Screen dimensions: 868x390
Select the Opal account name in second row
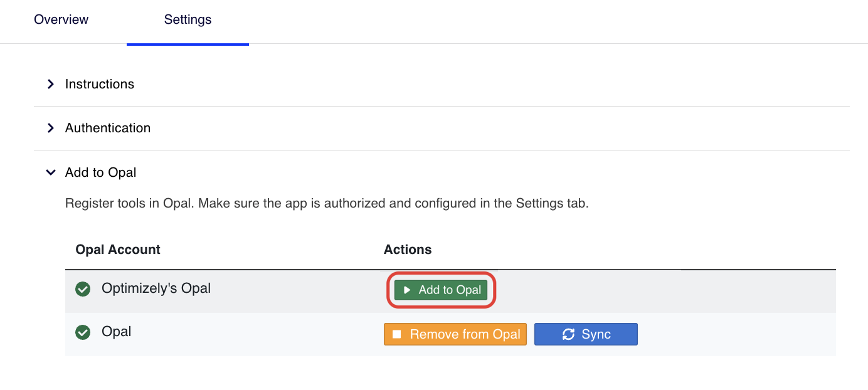(117, 332)
